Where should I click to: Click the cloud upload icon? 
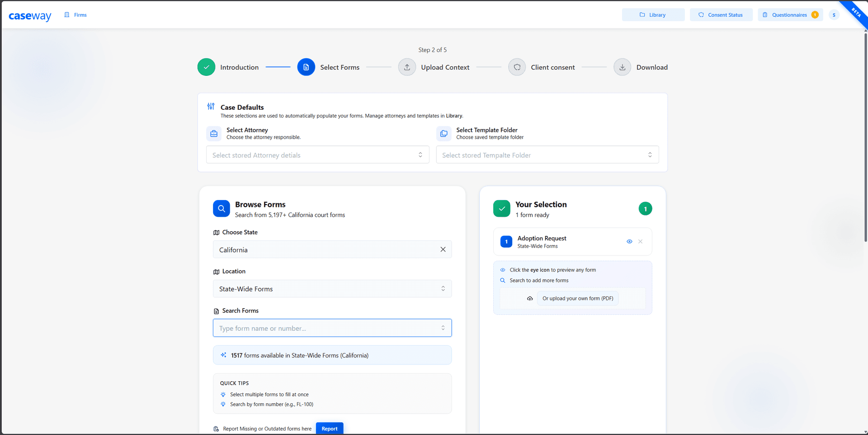(530, 299)
